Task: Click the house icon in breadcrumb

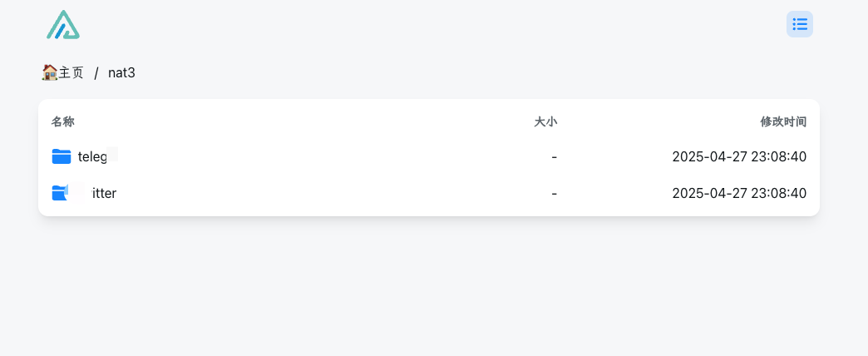Action: point(49,72)
